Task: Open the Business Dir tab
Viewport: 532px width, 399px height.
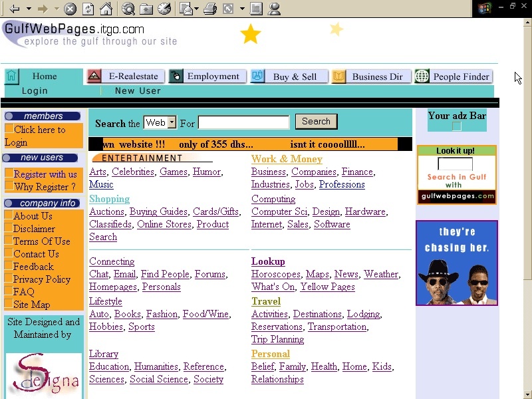Action: 372,76
